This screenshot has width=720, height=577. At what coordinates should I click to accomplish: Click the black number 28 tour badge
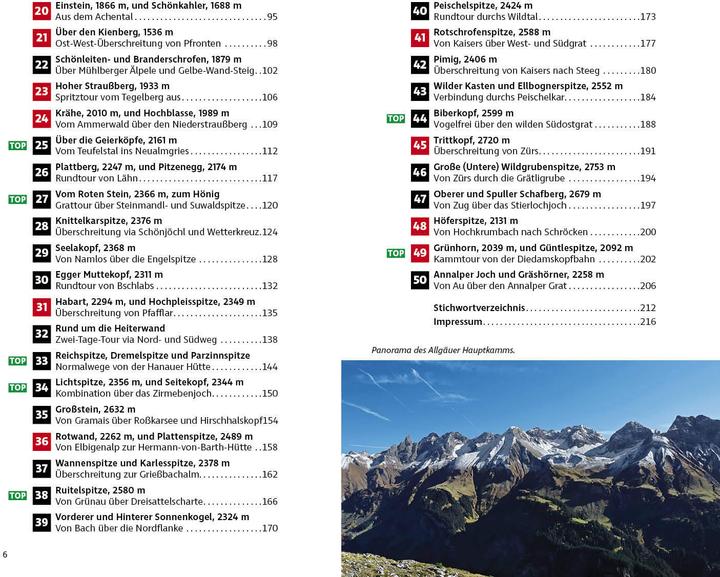pyautogui.click(x=41, y=226)
